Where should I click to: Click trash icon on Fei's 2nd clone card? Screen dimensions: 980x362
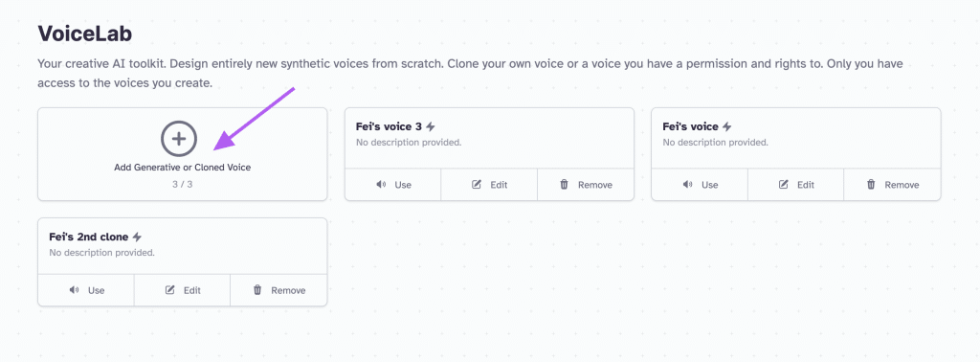click(x=257, y=290)
